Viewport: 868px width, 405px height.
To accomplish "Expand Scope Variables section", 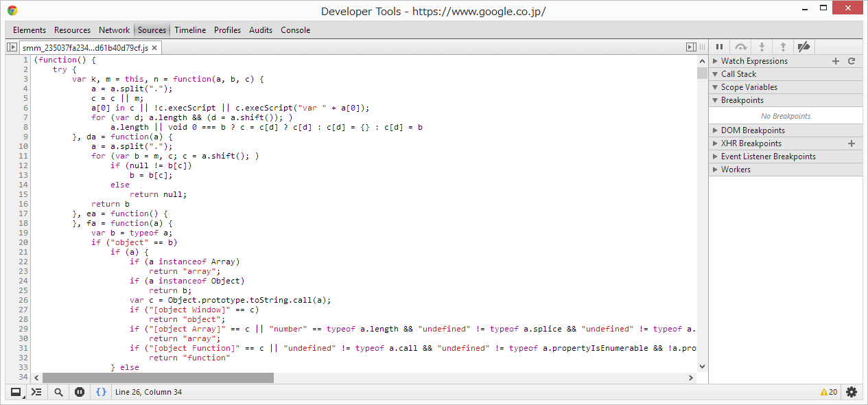I will 786,87.
